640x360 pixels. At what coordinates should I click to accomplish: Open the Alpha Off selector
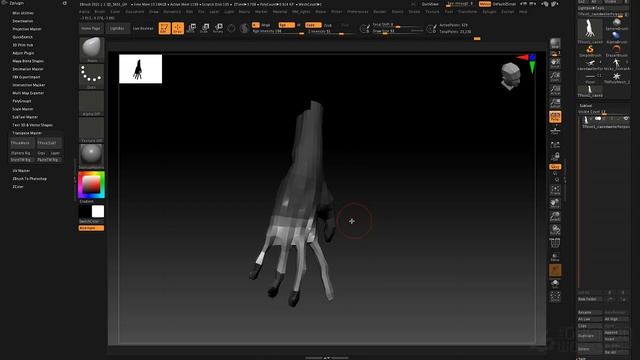coord(91,103)
